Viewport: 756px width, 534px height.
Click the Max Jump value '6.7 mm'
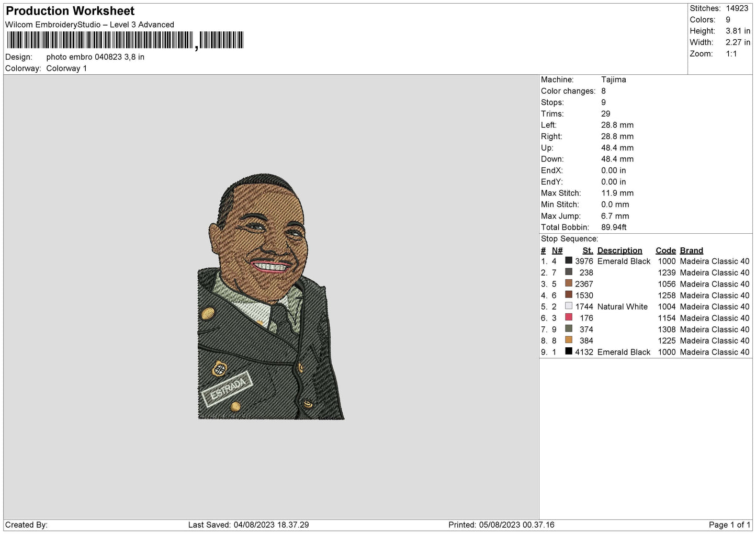pyautogui.click(x=615, y=216)
